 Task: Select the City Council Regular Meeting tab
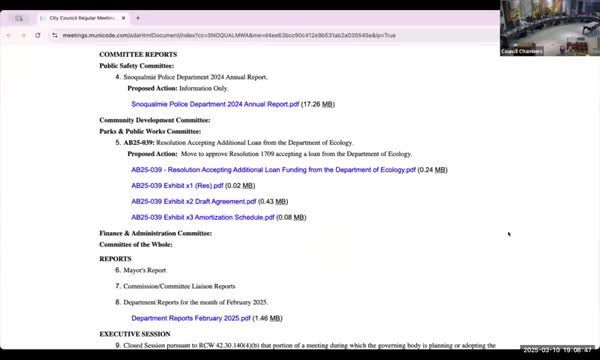pos(83,18)
